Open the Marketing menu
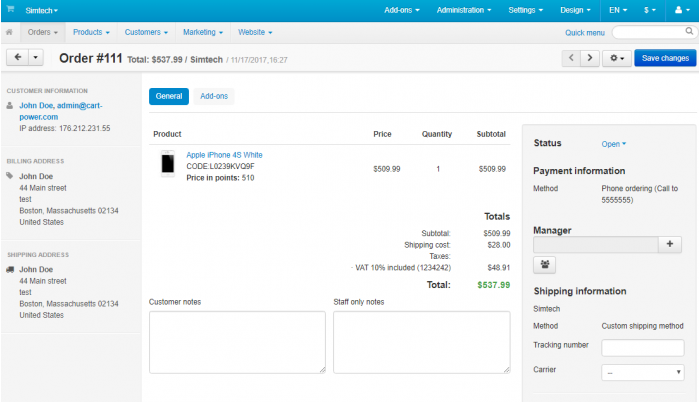Image resolution: width=700 pixels, height=402 pixels. (x=203, y=32)
